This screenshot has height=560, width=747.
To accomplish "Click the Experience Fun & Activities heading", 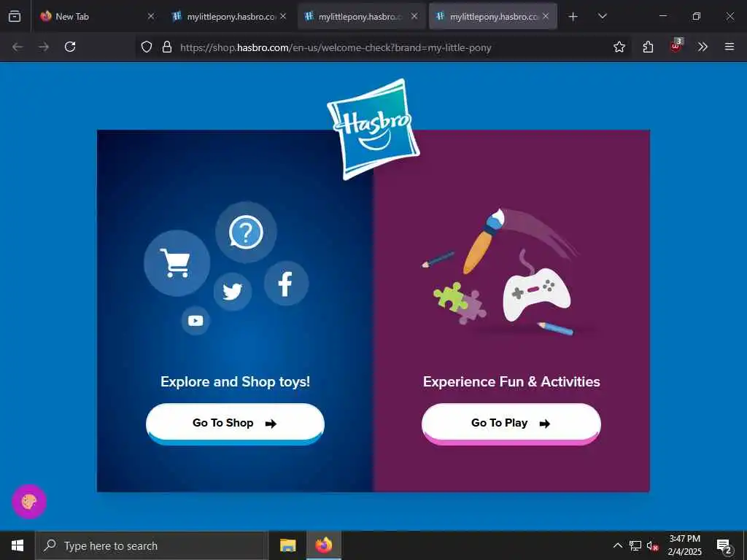I will pyautogui.click(x=511, y=381).
